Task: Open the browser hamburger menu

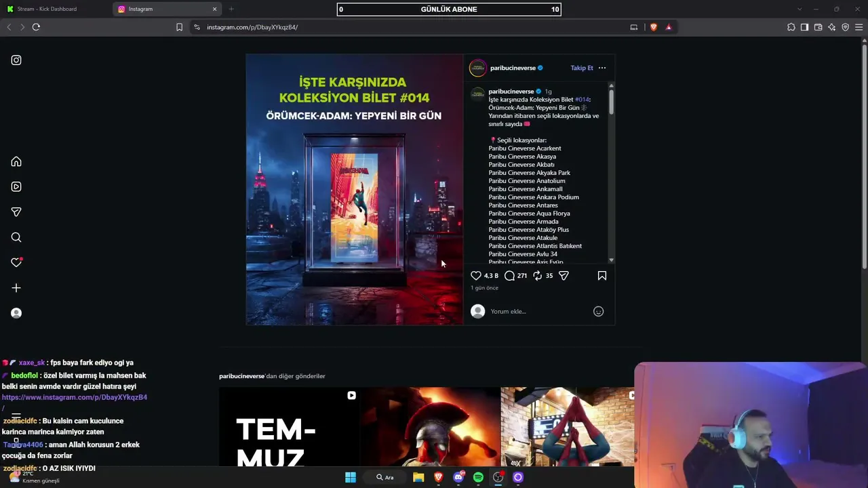Action: (859, 27)
